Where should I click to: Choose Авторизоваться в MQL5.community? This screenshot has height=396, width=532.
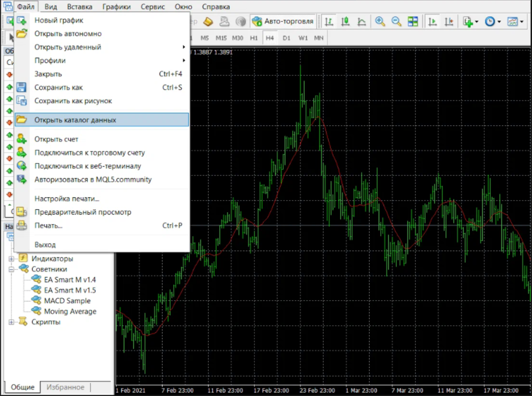point(102,179)
